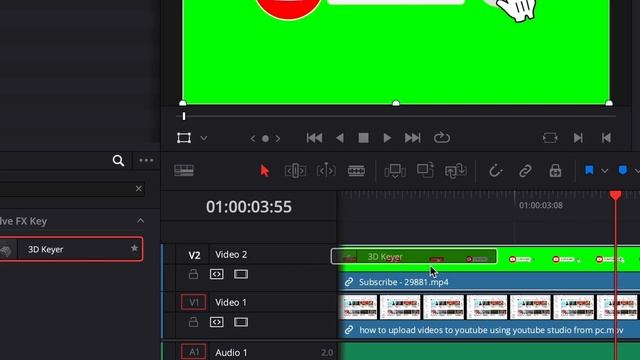Go to previous keyframe arrow
This screenshot has height=360, width=640.
tap(253, 139)
